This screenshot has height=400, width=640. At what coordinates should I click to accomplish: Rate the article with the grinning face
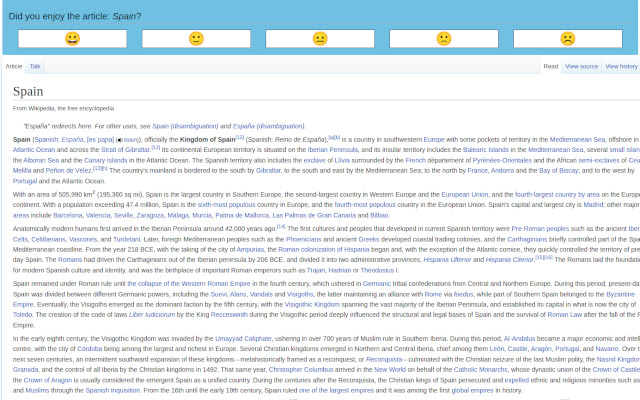click(72, 39)
